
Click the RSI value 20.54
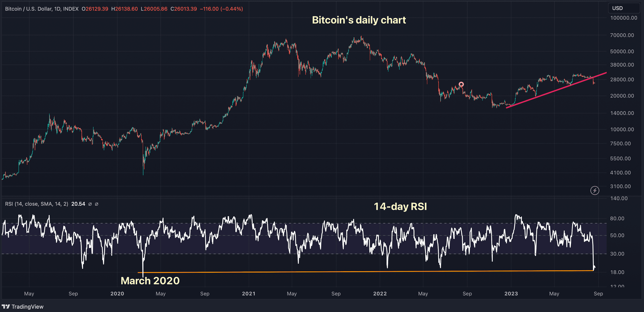(78, 204)
